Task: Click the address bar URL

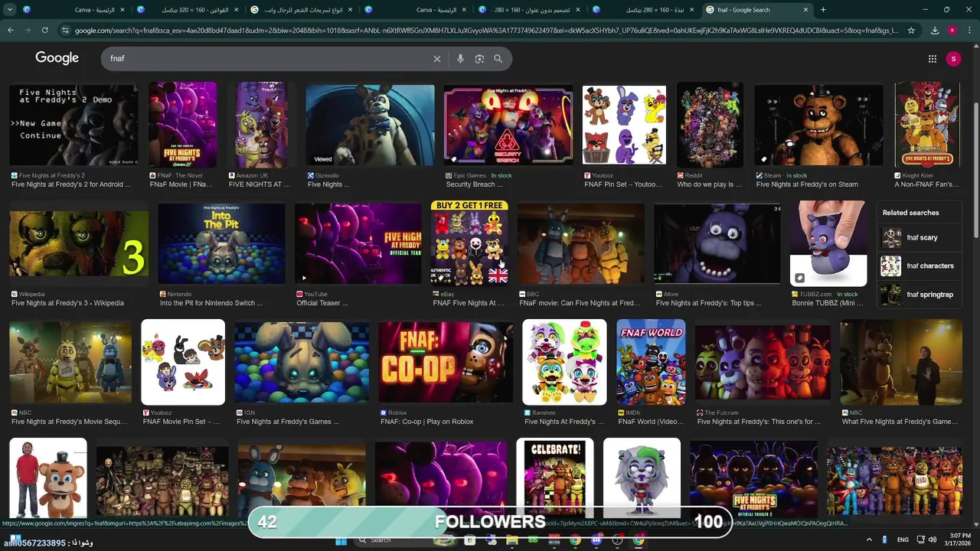Action: (486, 31)
